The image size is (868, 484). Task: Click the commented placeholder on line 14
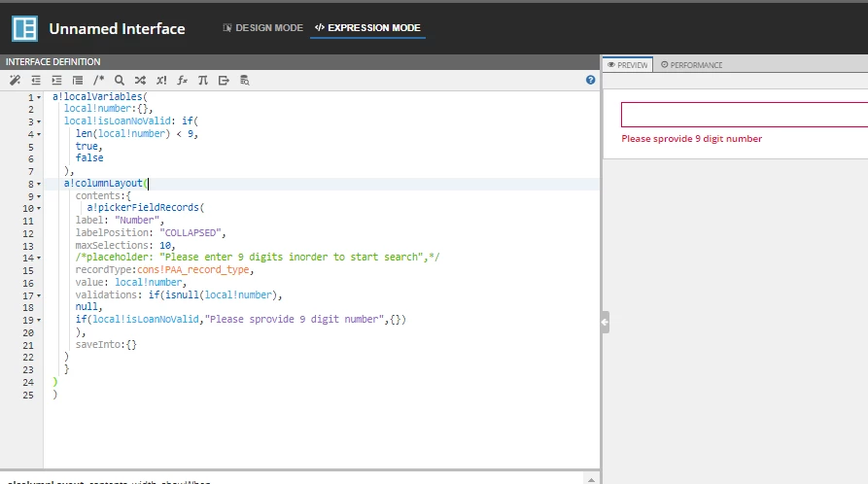[258, 257]
